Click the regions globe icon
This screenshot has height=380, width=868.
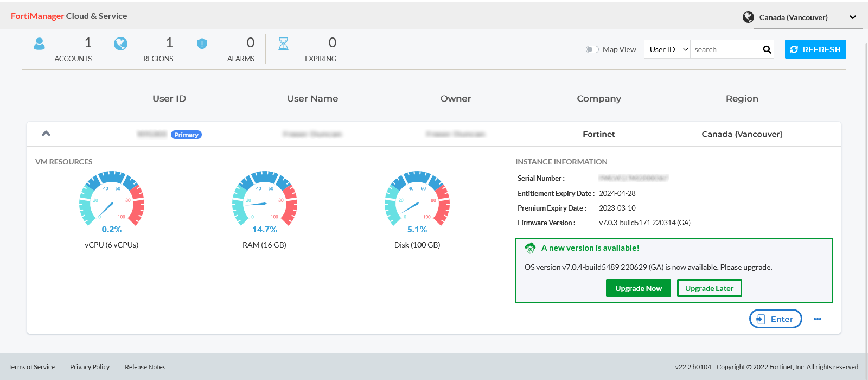click(120, 44)
